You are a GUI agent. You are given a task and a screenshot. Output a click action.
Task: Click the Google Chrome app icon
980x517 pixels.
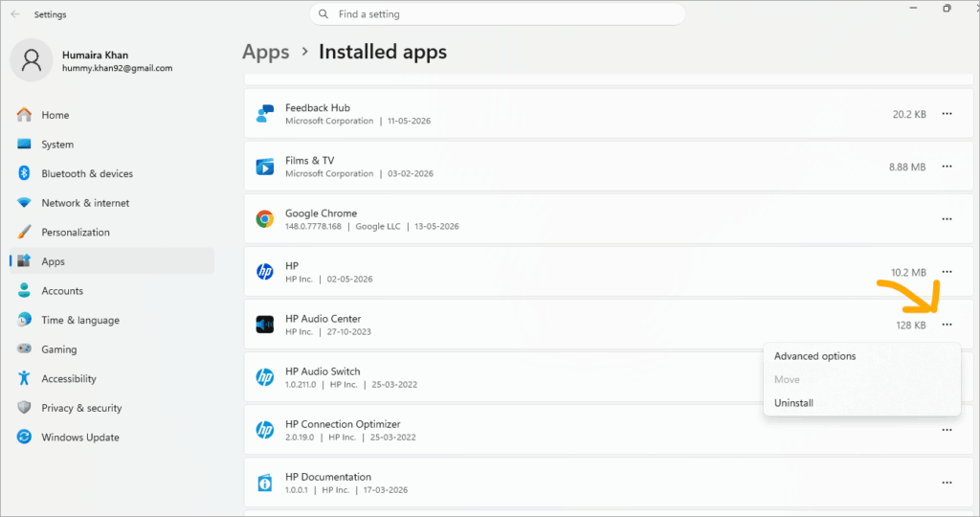pyautogui.click(x=265, y=219)
